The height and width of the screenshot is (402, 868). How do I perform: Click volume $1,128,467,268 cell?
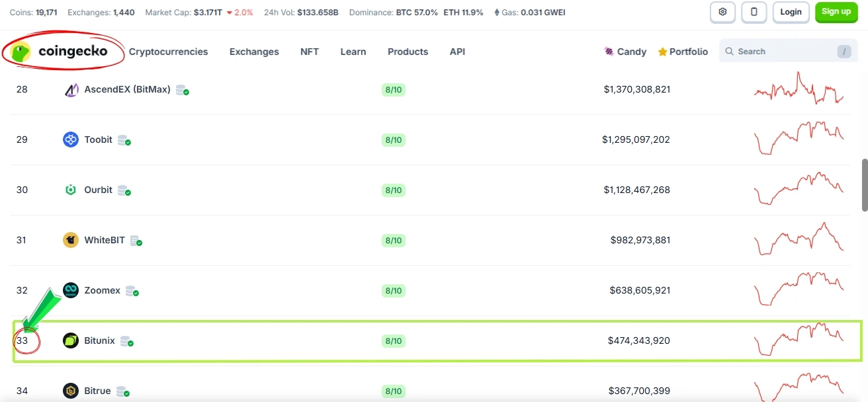[636, 190]
